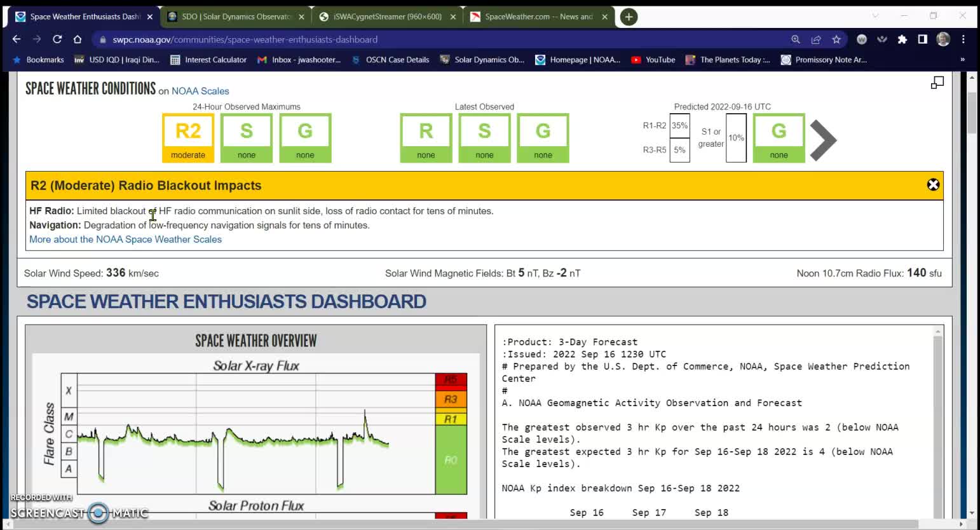Click the R1-R2 35% prediction box
Image resolution: width=980 pixels, height=530 pixels.
tap(679, 126)
